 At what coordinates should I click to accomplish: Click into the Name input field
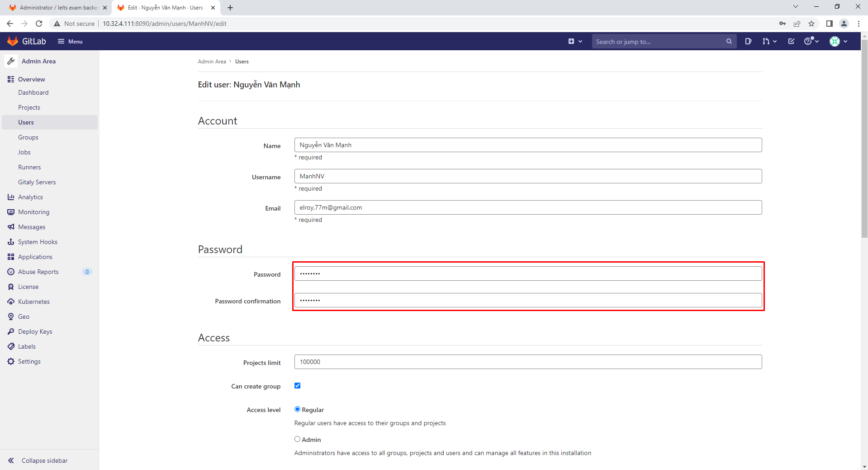point(528,145)
